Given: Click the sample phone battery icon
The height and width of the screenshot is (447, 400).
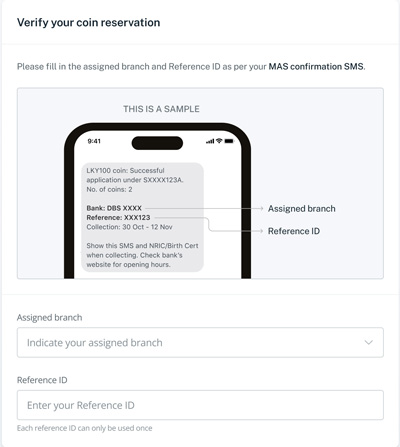Looking at the screenshot, I should coord(229,141).
